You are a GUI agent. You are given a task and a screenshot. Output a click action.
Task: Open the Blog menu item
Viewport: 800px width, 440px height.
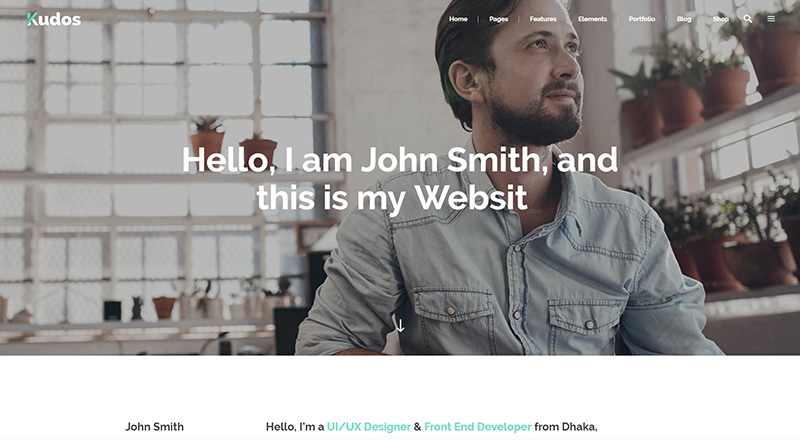pyautogui.click(x=684, y=19)
